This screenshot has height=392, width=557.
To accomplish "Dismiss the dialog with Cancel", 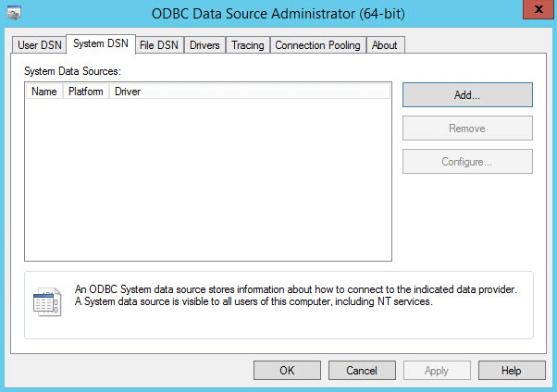I will click(362, 370).
